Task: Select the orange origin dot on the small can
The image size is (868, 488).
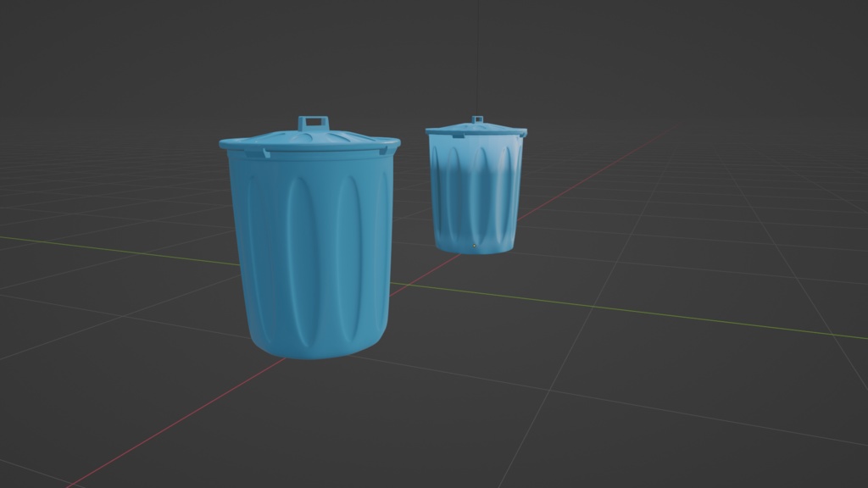Action: (x=474, y=245)
